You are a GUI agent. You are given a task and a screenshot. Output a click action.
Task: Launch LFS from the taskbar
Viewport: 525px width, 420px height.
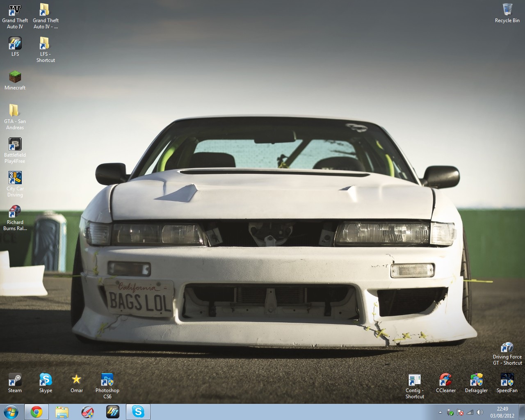[x=113, y=412]
